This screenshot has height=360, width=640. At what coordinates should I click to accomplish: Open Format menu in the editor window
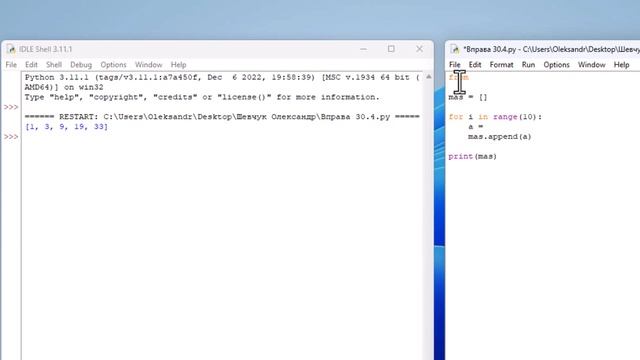click(502, 65)
